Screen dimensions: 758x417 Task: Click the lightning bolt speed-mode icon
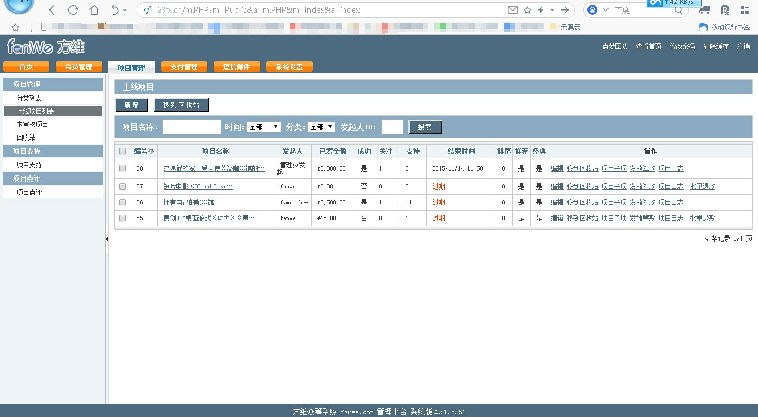coord(541,10)
